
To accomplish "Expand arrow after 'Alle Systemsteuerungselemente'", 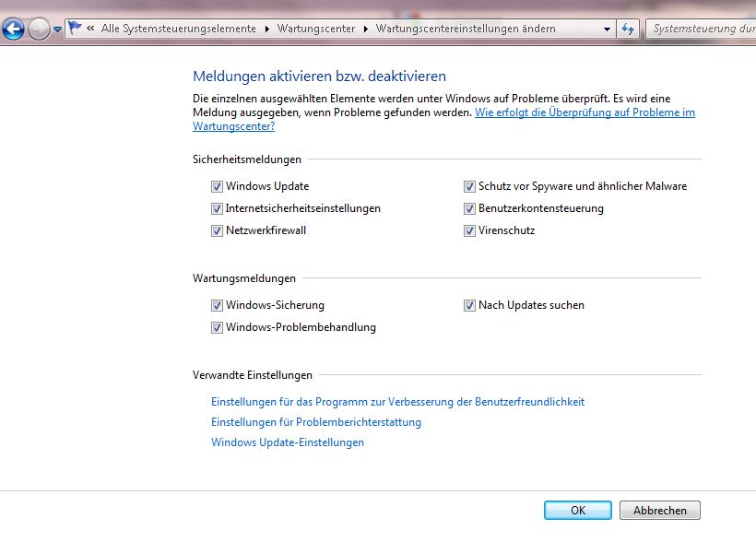I will tap(267, 29).
